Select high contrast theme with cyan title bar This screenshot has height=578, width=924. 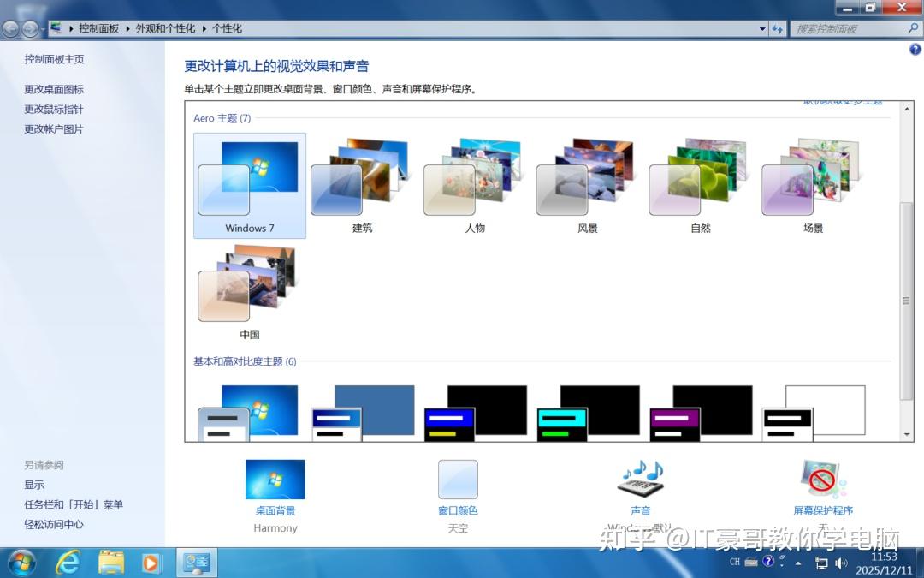(588, 412)
